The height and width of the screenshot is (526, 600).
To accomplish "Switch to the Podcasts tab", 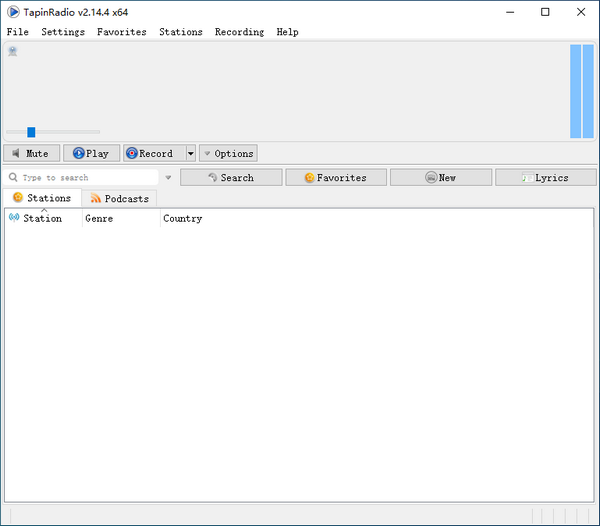I will (119, 198).
